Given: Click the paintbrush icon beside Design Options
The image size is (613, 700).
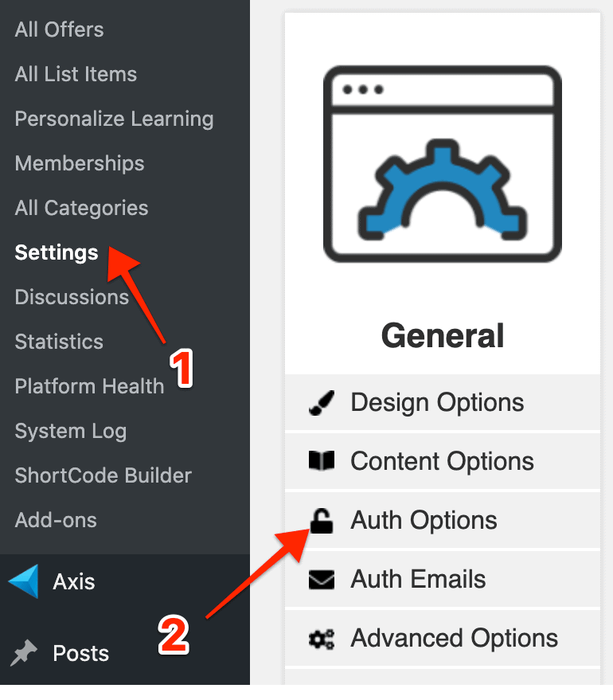Looking at the screenshot, I should click(321, 403).
